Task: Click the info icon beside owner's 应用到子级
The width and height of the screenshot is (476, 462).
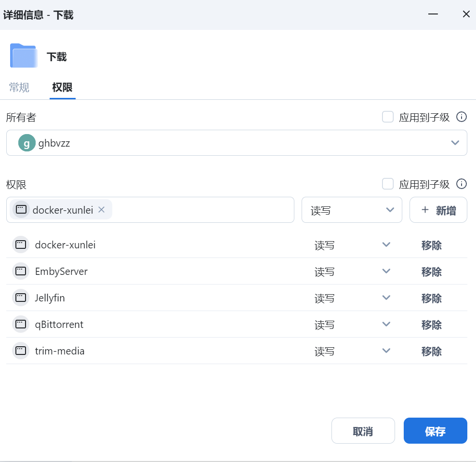Action: click(462, 117)
